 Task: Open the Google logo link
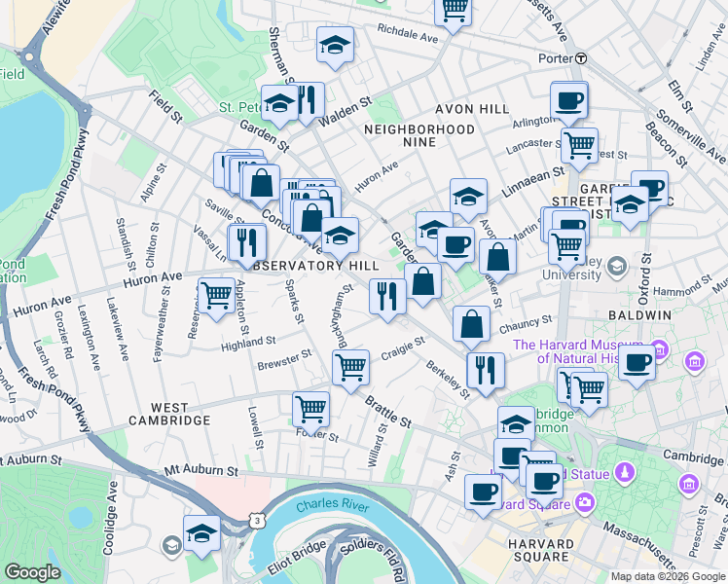pos(32,572)
